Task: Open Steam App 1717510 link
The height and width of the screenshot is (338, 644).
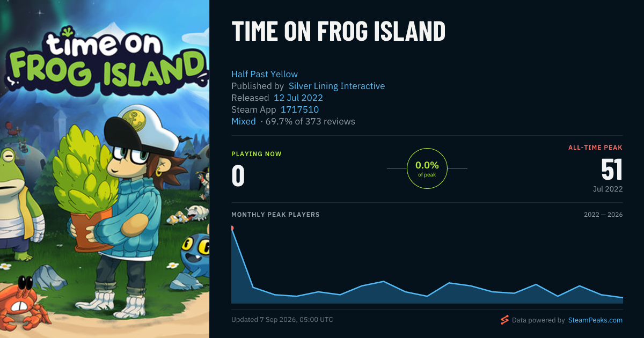Action: tap(300, 109)
